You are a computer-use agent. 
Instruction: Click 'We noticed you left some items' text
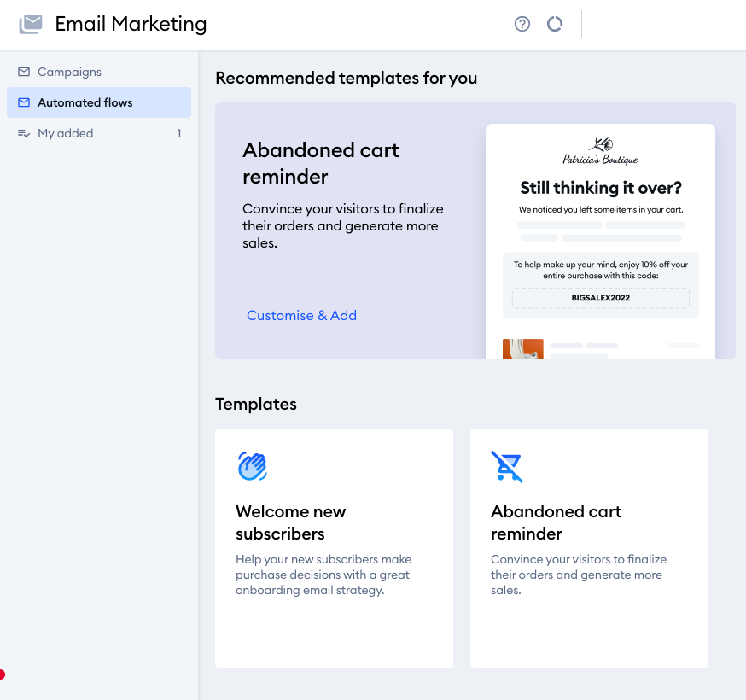coord(601,210)
